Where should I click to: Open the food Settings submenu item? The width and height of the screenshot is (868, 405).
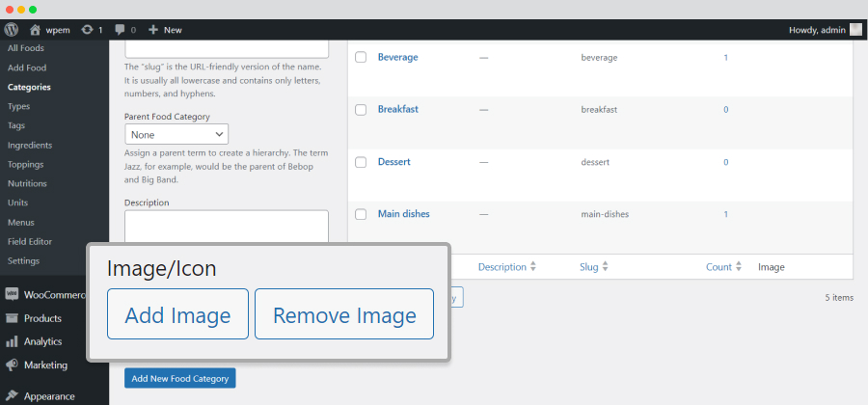(24, 260)
